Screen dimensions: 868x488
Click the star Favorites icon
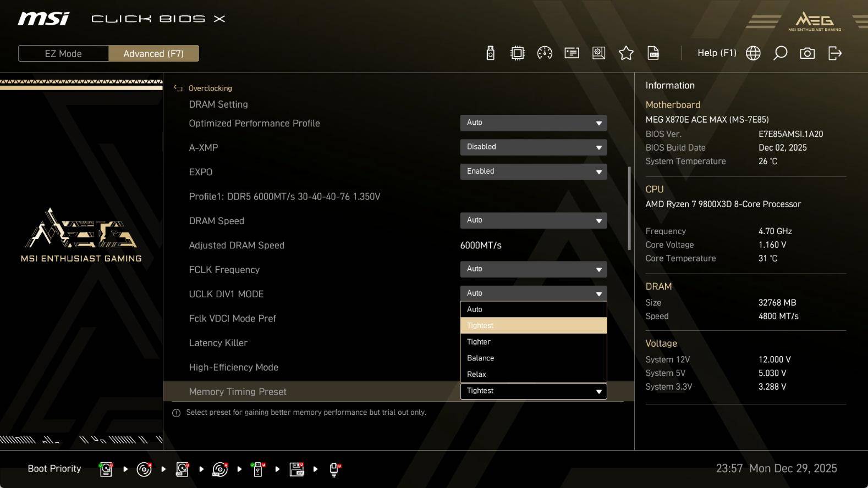626,53
